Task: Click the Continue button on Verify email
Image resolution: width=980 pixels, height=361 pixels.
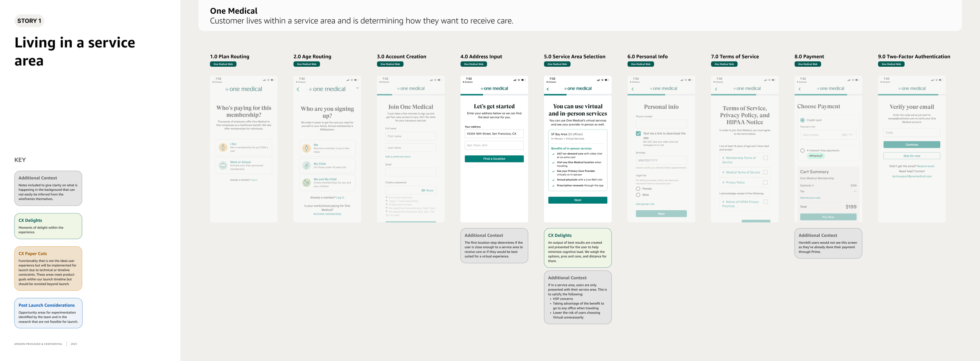Action: click(911, 145)
